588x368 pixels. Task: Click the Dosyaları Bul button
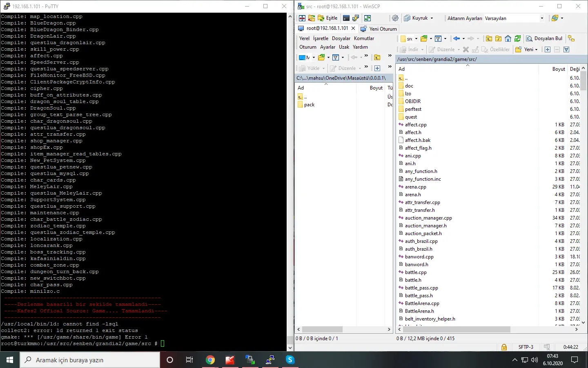coord(544,38)
